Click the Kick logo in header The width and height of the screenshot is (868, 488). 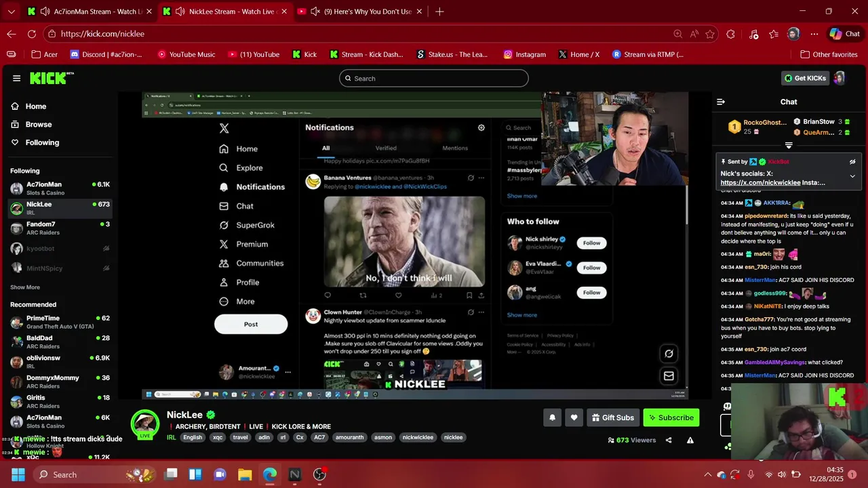coord(52,78)
